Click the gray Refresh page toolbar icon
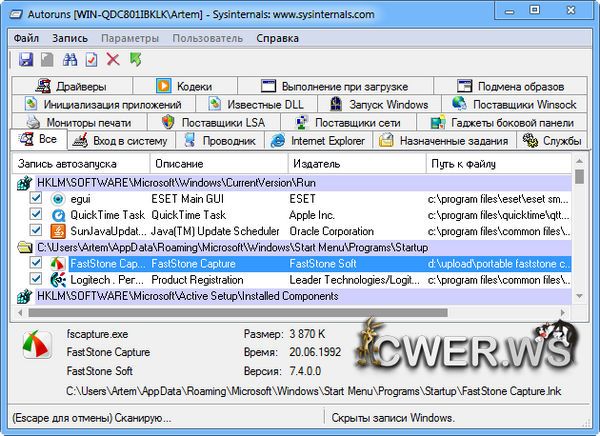Viewport: 600px width, 436px height. 47,60
